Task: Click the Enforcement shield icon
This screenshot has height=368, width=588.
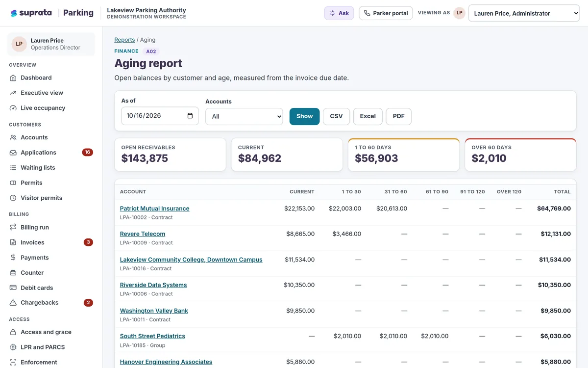Action: [13, 362]
